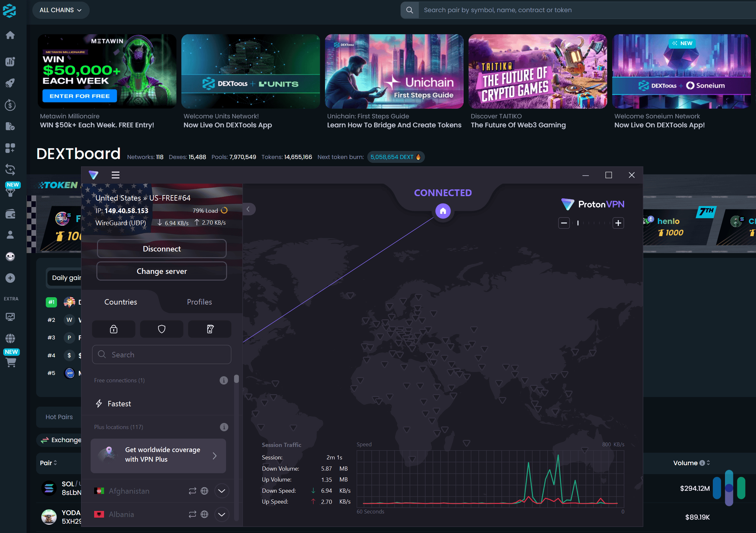Open the user account icon in sidebar
Screen dimensions: 756x533
click(10, 235)
